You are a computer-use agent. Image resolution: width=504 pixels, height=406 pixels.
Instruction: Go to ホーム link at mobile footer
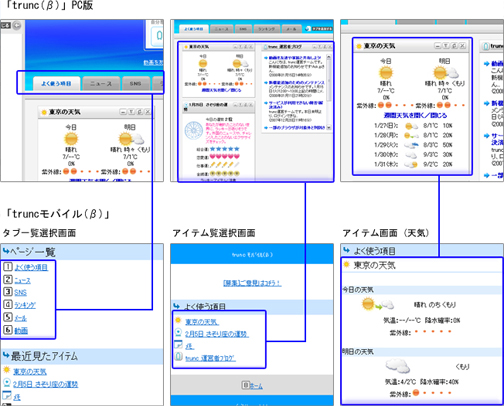point(256,386)
